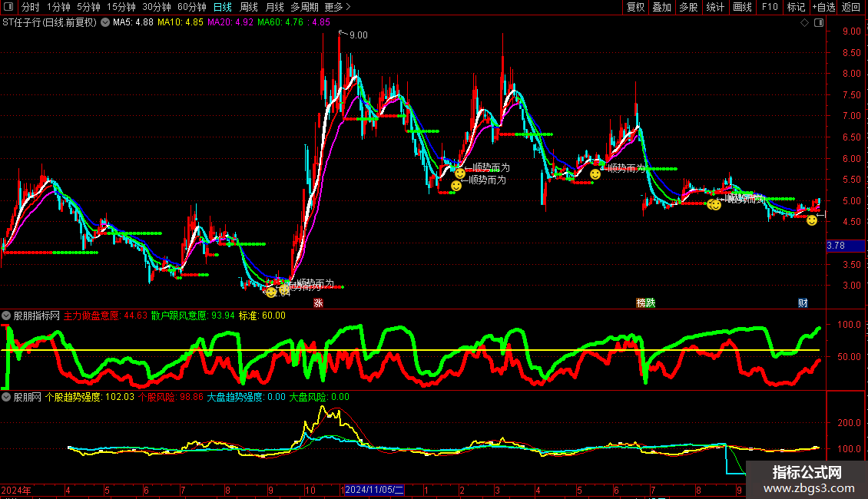Expand the 更多 more periods menu

click(337, 7)
